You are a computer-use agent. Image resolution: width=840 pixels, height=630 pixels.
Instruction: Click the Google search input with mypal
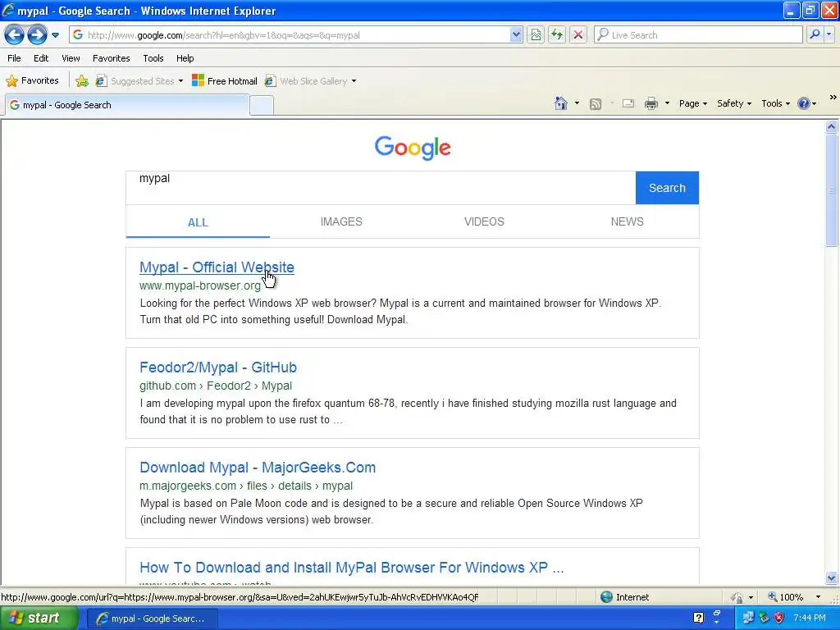tap(381, 188)
